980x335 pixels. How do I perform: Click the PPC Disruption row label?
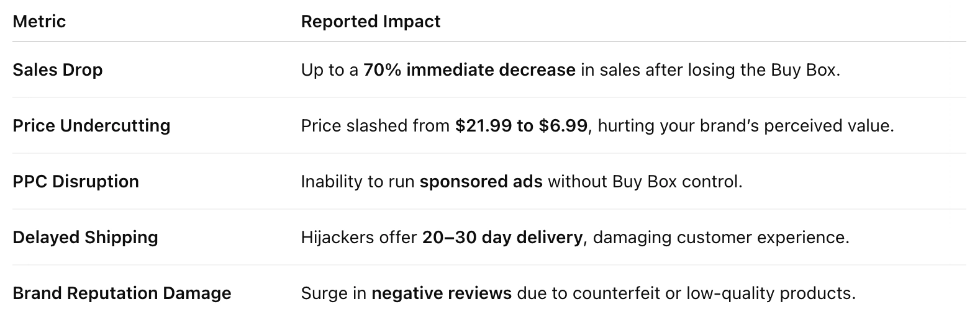pyautogui.click(x=76, y=182)
